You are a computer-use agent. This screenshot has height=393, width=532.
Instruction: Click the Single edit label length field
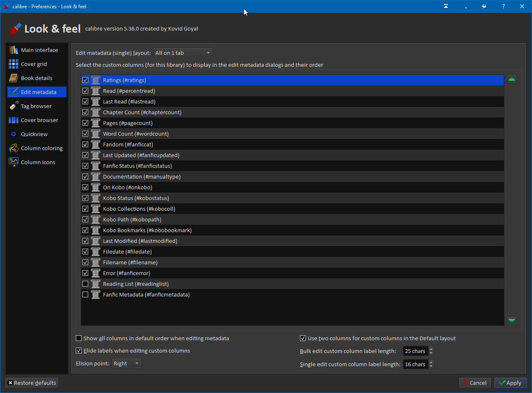(x=415, y=364)
